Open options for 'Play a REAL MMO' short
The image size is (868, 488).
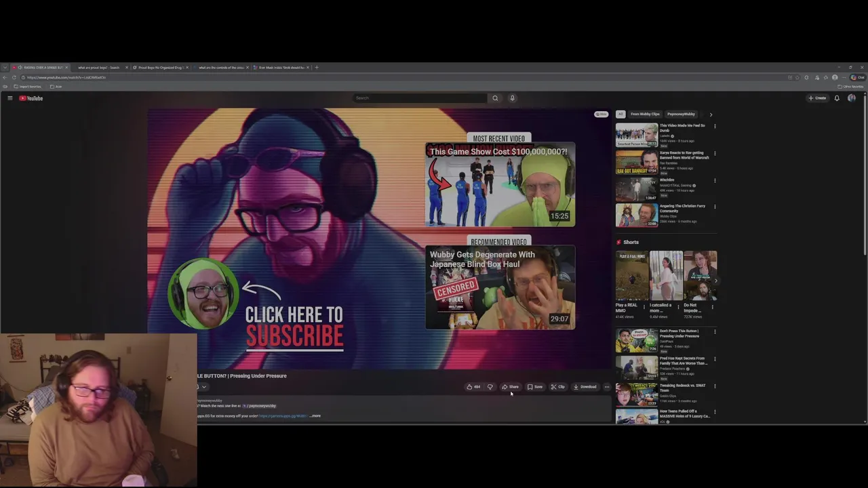tap(644, 307)
